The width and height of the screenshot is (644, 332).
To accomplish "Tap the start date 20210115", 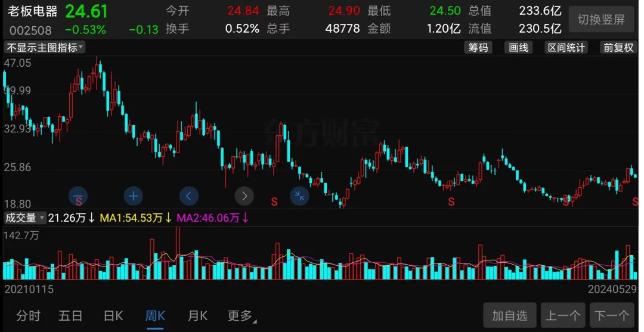I will click(x=29, y=289).
